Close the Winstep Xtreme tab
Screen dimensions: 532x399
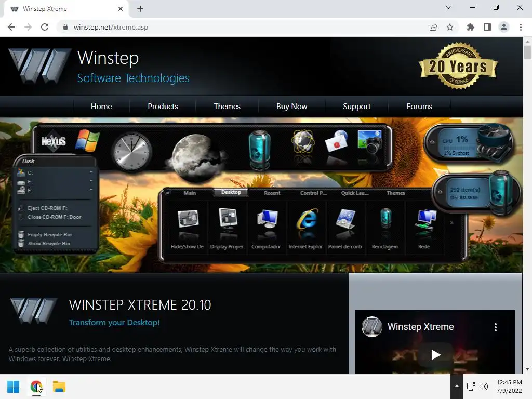(x=121, y=9)
